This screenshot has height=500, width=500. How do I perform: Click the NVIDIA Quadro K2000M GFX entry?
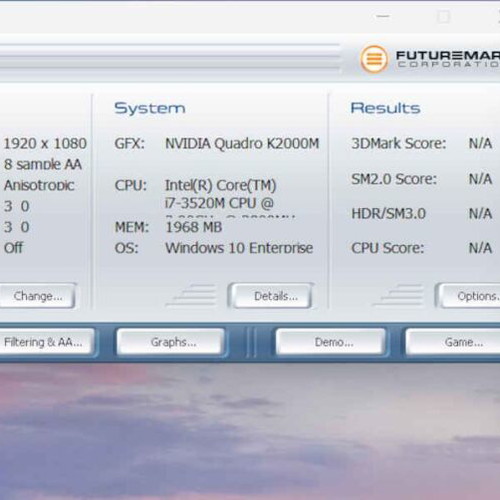242,144
